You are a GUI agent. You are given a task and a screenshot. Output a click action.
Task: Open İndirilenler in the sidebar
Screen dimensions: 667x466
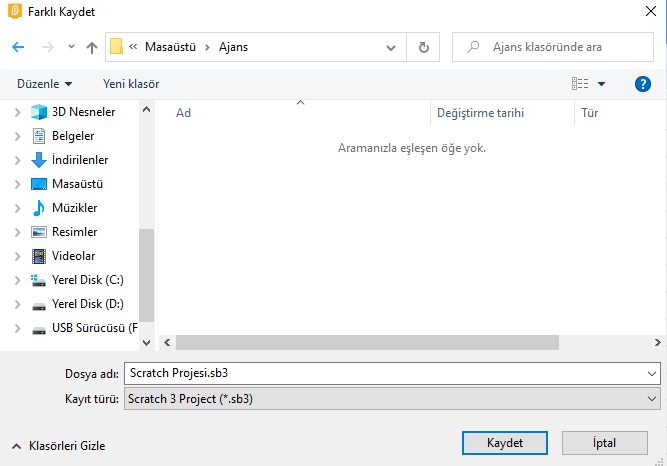coord(80,160)
